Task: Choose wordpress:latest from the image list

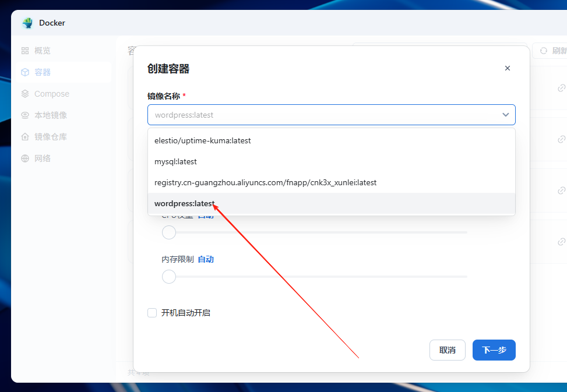Action: (x=331, y=203)
